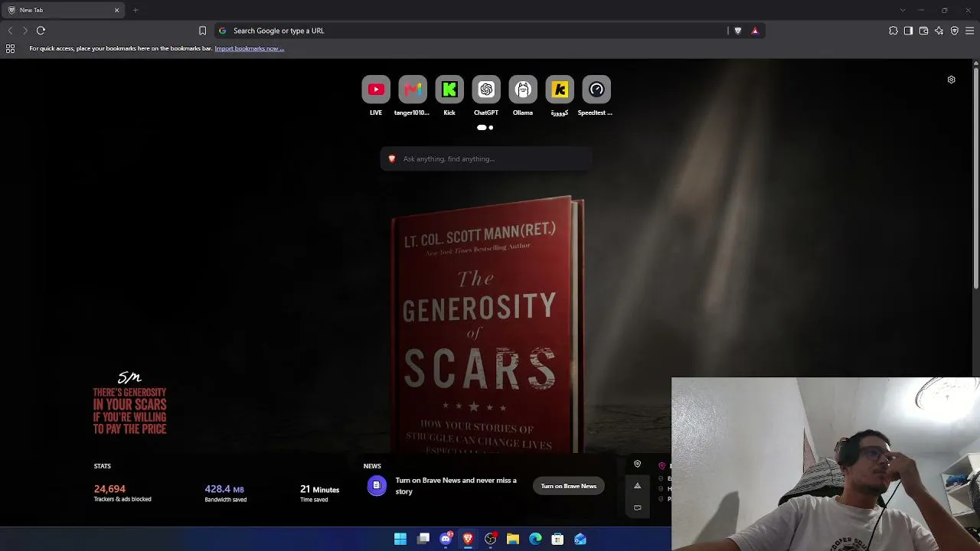Open Microsoft Edge from the taskbar
Image resolution: width=980 pixels, height=551 pixels.
535,539
